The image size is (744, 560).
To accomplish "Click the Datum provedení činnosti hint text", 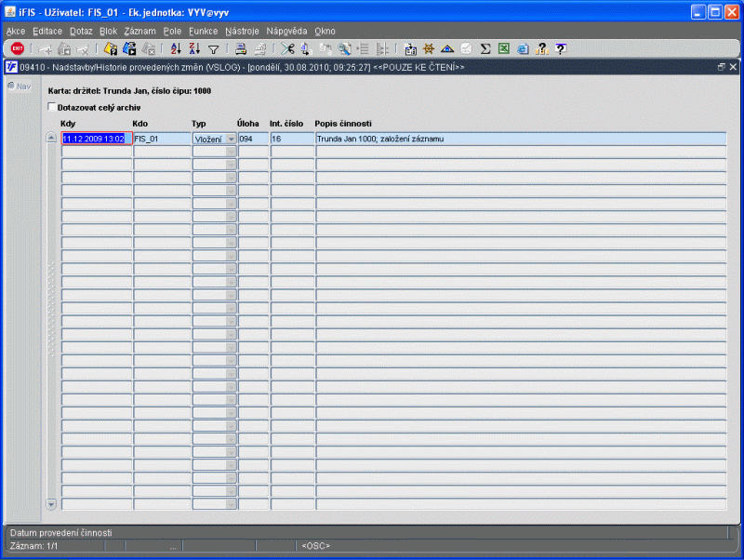I will (60, 532).
